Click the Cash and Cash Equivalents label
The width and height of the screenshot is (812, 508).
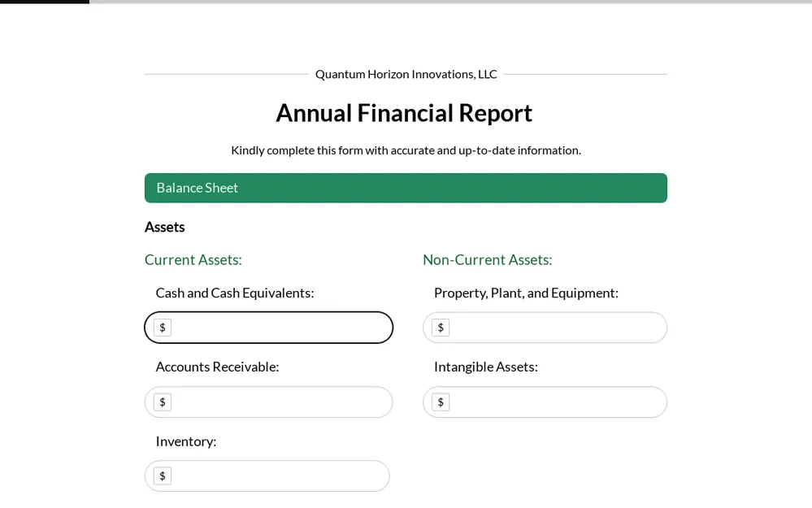pos(235,293)
